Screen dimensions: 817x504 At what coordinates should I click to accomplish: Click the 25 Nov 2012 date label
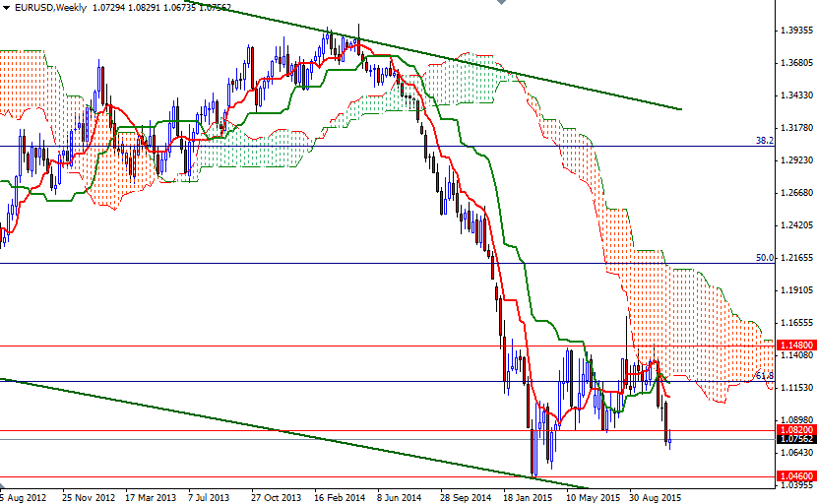[88, 497]
